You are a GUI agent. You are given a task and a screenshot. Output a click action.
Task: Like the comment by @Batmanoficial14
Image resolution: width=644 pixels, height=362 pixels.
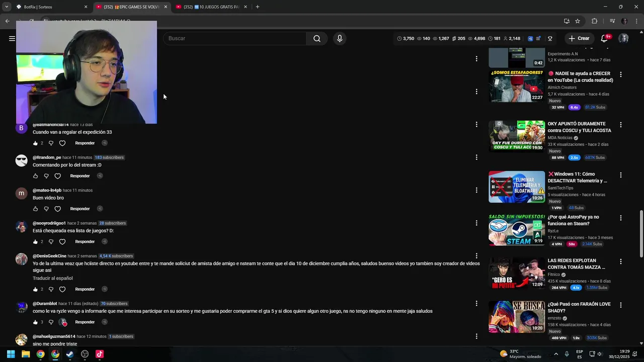[x=35, y=143]
